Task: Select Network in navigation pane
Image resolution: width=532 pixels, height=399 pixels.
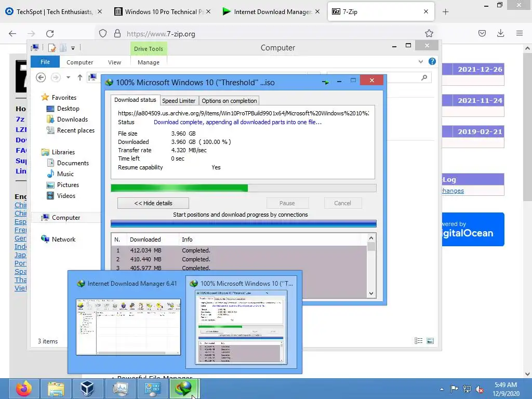Action: (x=63, y=239)
